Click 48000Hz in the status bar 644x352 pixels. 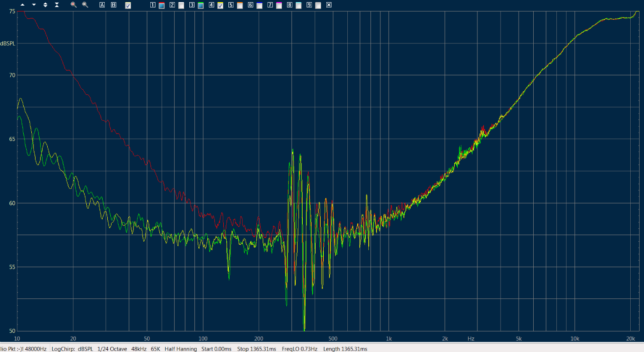tap(36, 349)
